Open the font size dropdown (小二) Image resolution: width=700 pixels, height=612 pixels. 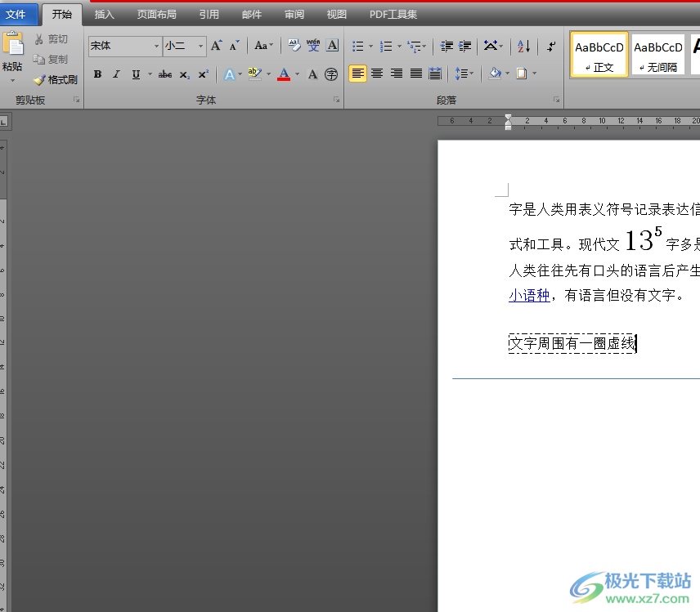(x=200, y=46)
